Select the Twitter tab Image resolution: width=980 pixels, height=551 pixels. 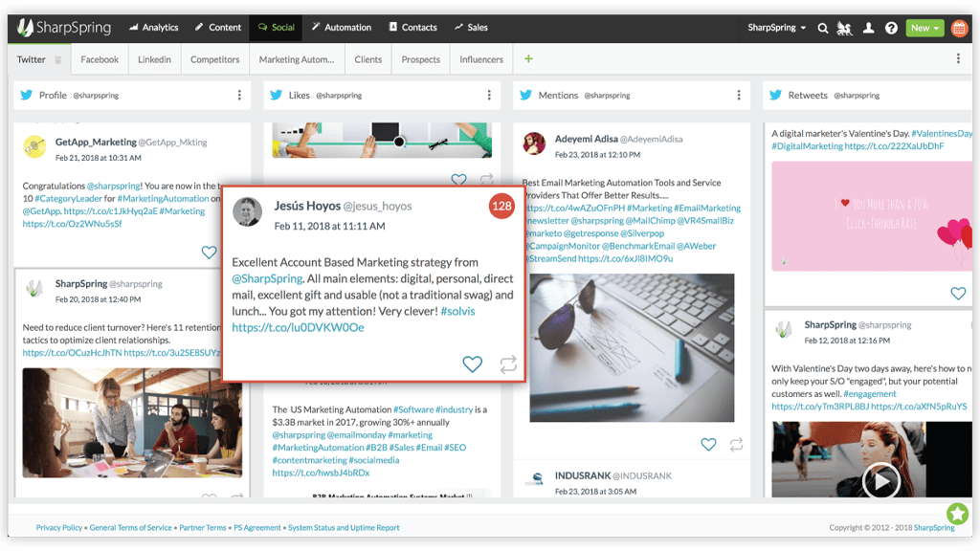pyautogui.click(x=32, y=59)
